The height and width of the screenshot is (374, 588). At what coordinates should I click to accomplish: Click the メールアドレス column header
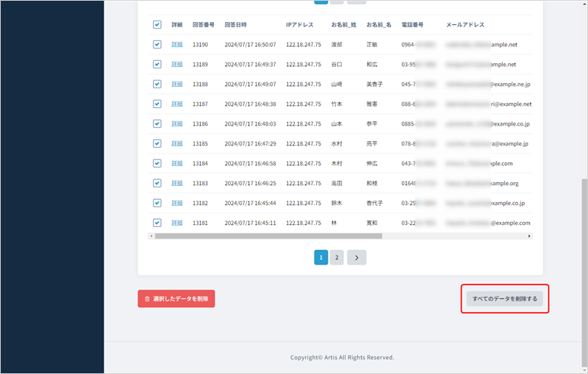pos(465,25)
